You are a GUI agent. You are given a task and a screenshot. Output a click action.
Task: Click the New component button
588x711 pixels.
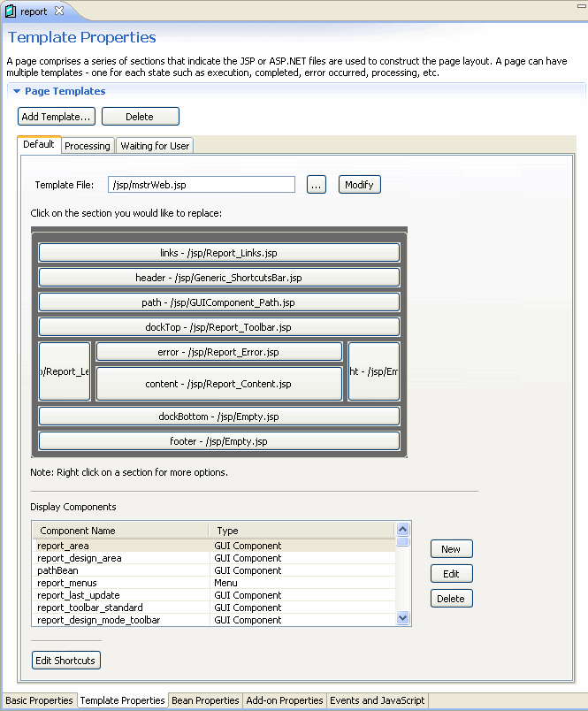click(451, 549)
